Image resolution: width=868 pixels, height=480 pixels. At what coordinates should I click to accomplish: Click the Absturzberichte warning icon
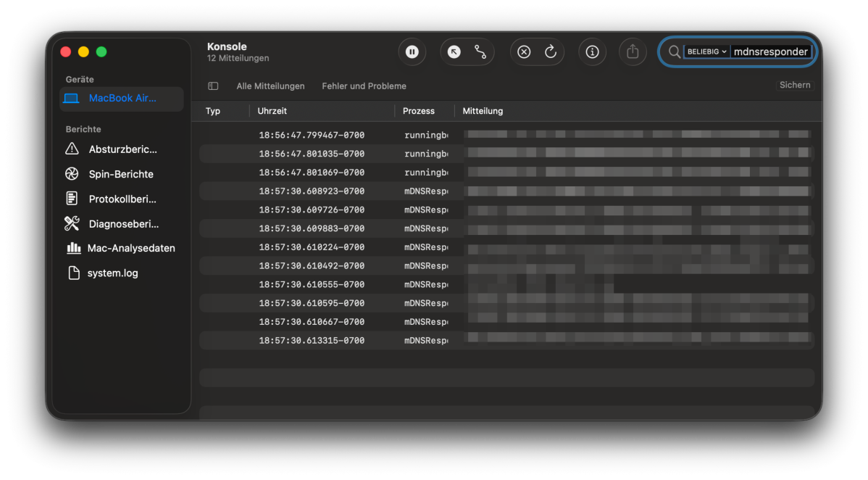pos(71,149)
